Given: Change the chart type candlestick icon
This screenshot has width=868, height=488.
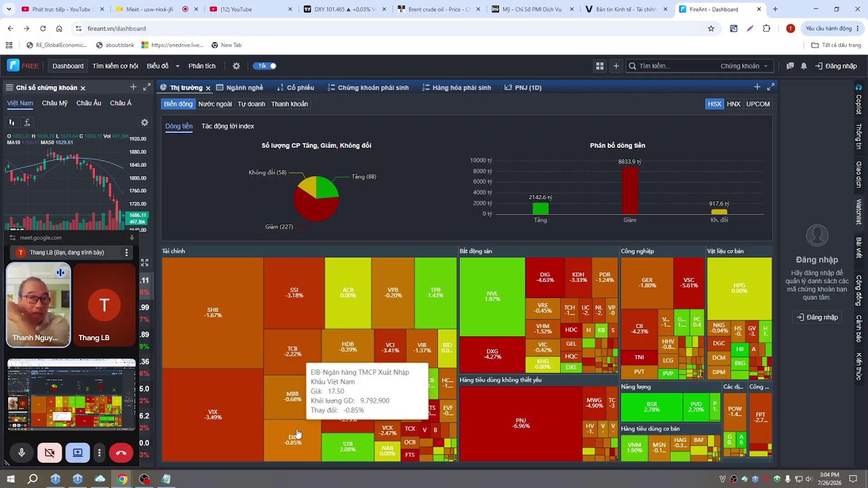Looking at the screenshot, I should (x=12, y=123).
